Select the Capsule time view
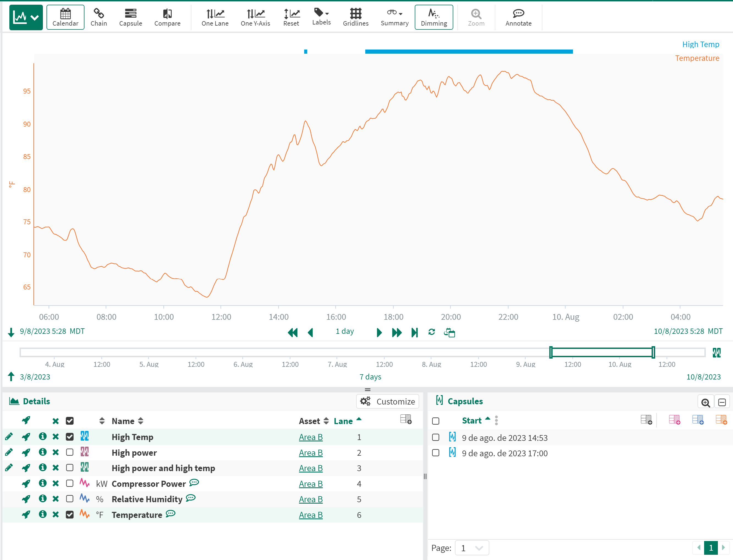This screenshot has height=560, width=733. coord(131,17)
